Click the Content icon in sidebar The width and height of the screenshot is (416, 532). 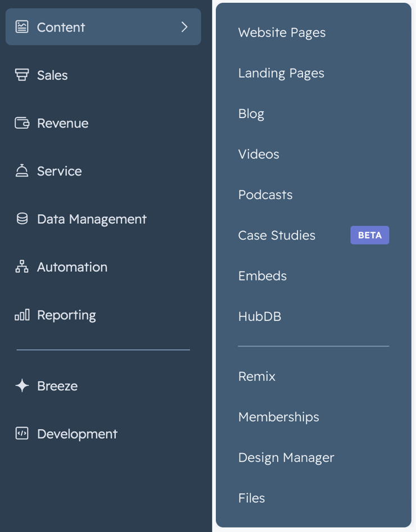[x=22, y=27]
